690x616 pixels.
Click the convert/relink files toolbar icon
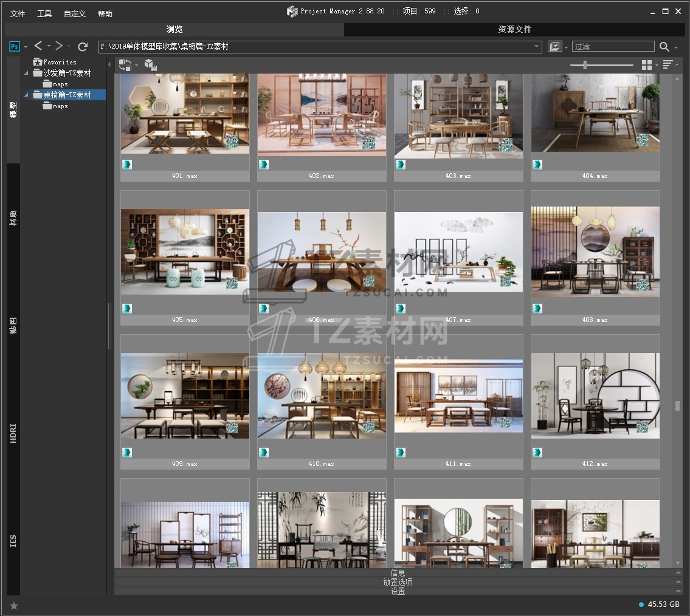coord(125,65)
